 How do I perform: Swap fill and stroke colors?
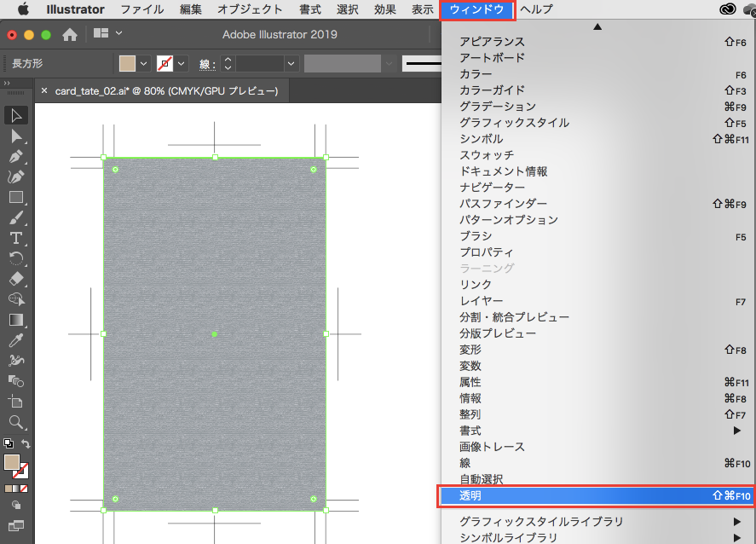(x=26, y=443)
